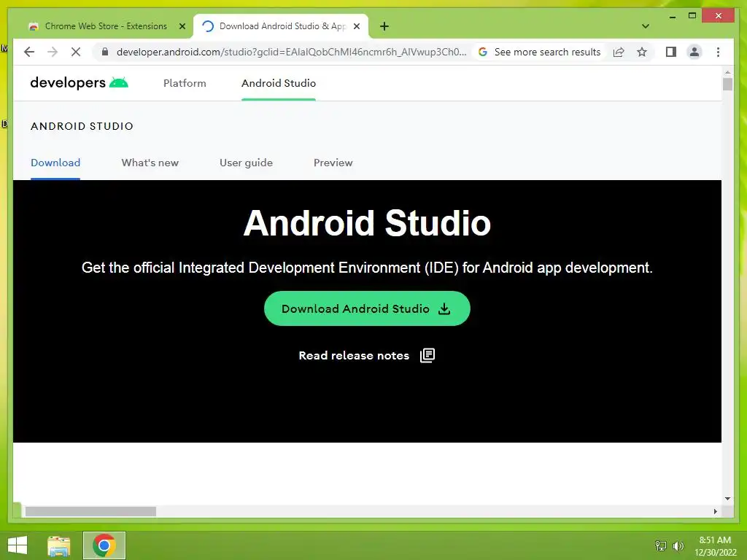Open the Platform navigation item
Image resolution: width=747 pixels, height=560 pixels.
point(185,83)
